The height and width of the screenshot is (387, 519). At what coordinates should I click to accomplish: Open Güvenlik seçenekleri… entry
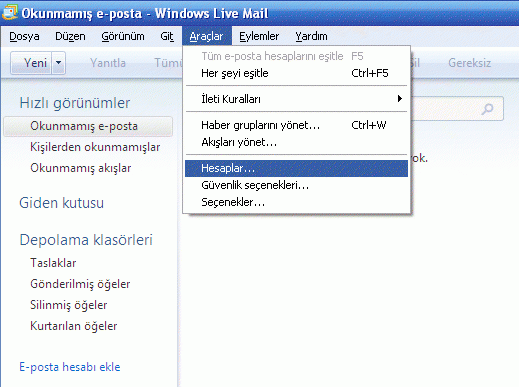pyautogui.click(x=296, y=185)
